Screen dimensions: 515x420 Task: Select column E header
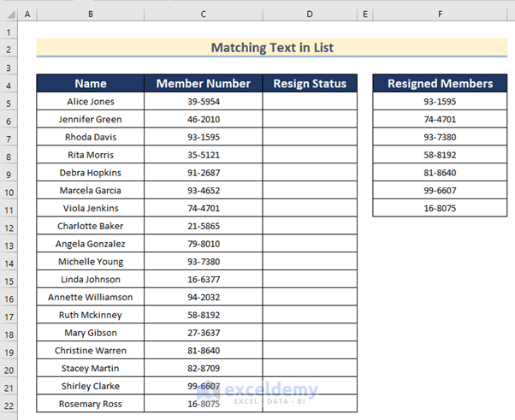[x=365, y=15]
